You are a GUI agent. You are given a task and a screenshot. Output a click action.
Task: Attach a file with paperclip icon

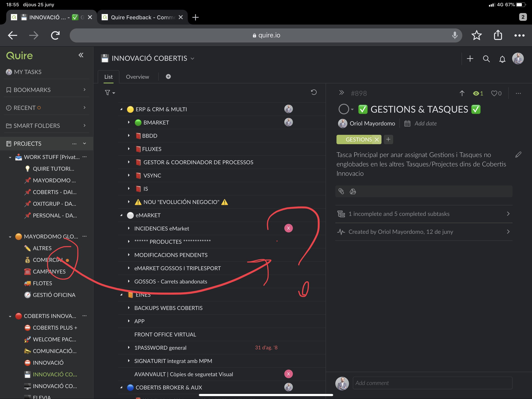[341, 191]
